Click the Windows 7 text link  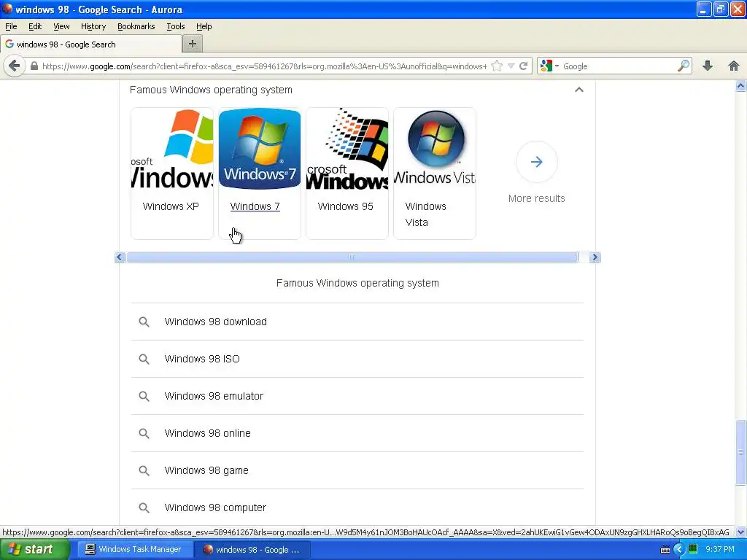point(255,206)
